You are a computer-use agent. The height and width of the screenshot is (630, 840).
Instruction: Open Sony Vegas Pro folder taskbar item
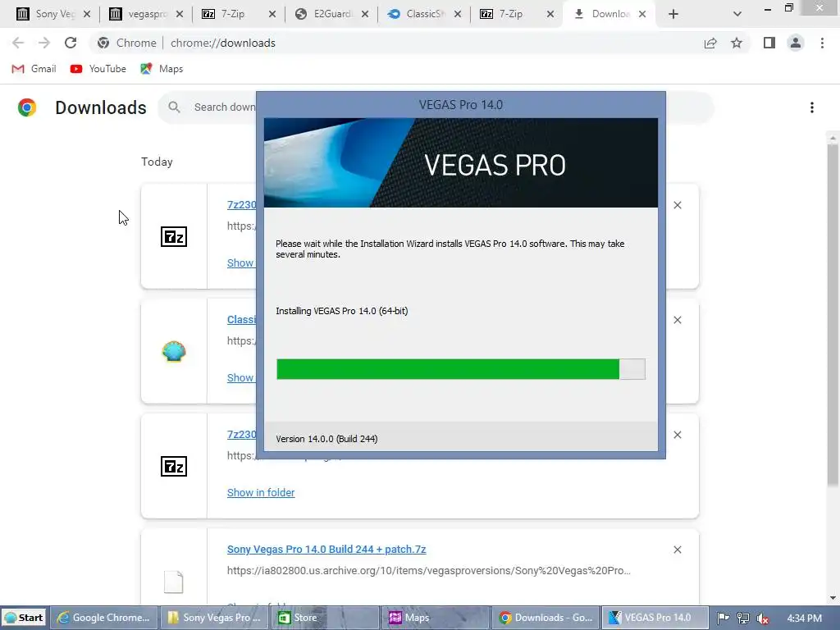pos(214,618)
